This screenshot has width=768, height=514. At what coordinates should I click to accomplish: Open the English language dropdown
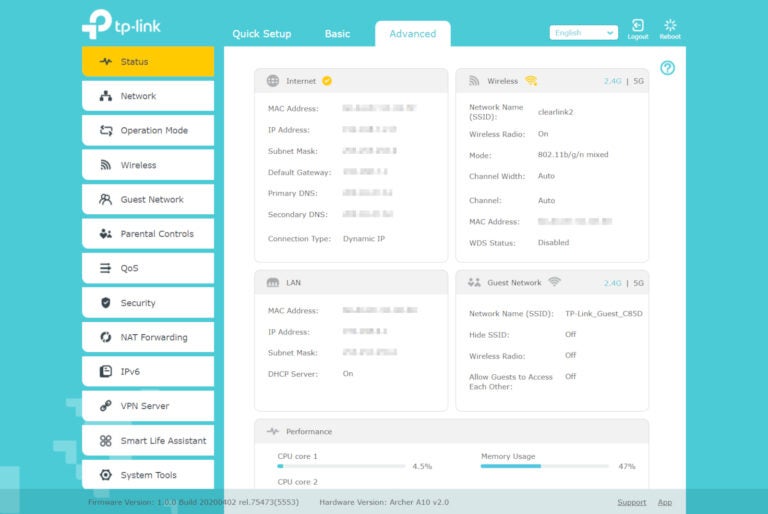point(583,33)
